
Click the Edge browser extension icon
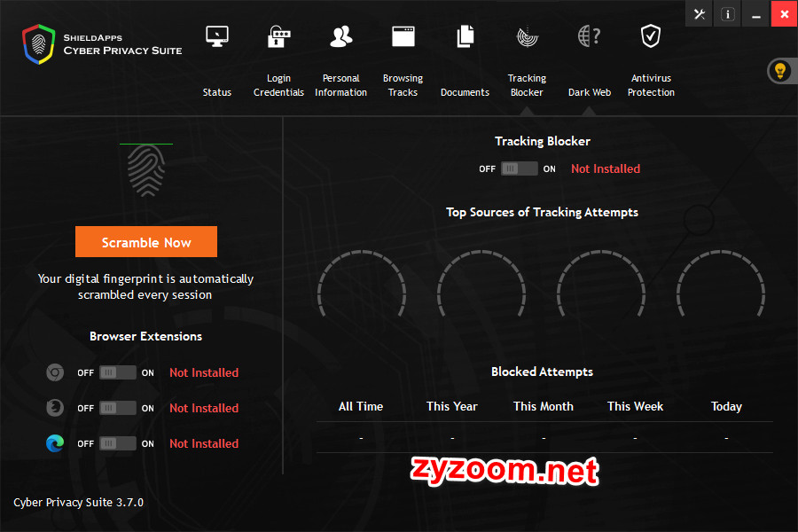tap(55, 443)
